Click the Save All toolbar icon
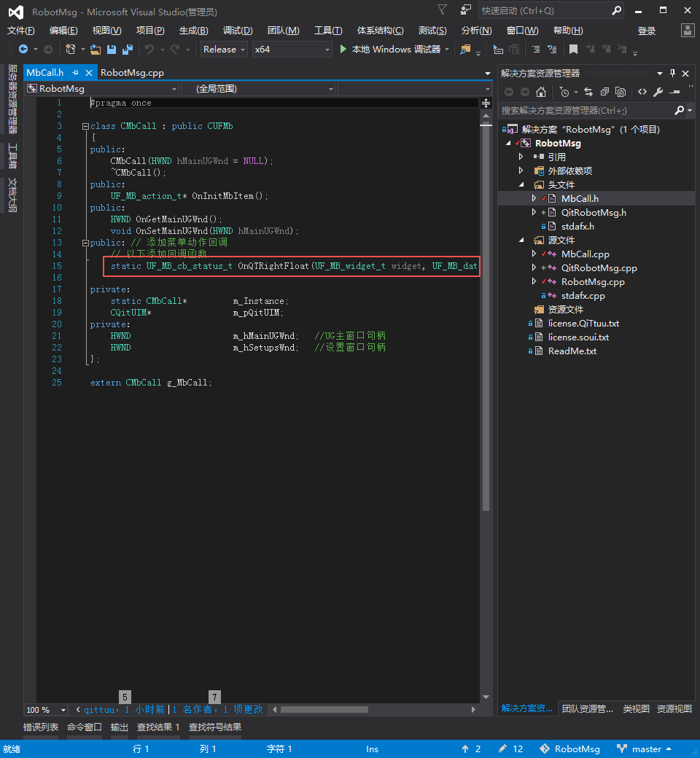Viewport: 700px width, 758px height. tap(128, 50)
